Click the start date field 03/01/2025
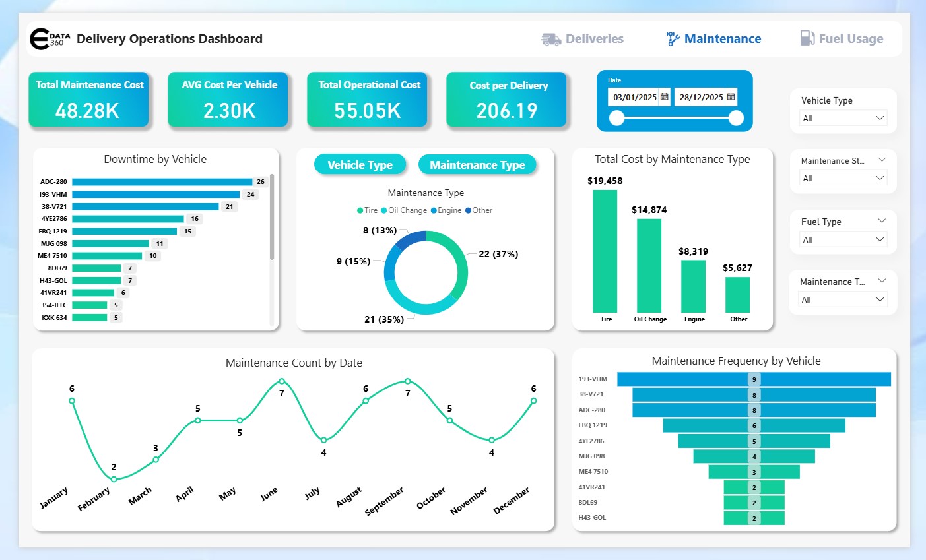926x560 pixels. click(x=634, y=97)
